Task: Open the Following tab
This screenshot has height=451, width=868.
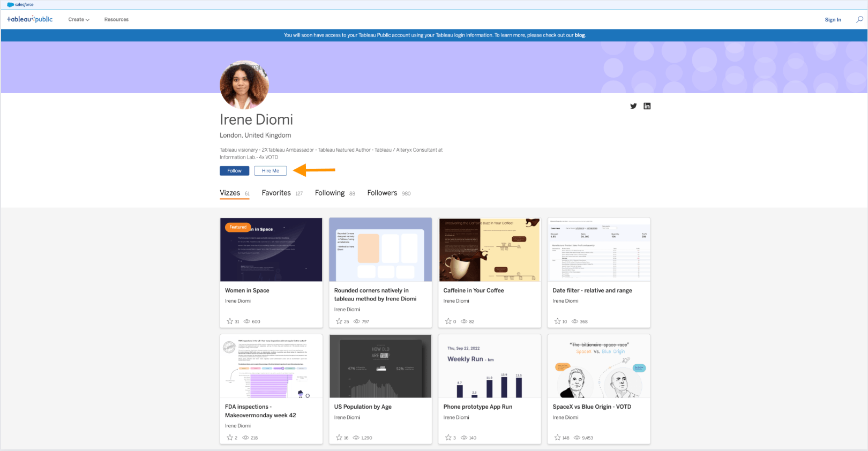Action: (335, 193)
